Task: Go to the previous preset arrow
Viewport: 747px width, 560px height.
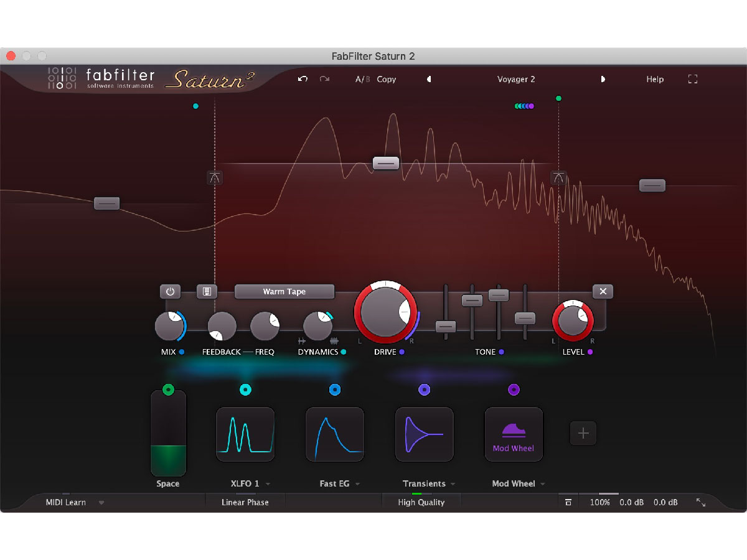Action: point(429,79)
